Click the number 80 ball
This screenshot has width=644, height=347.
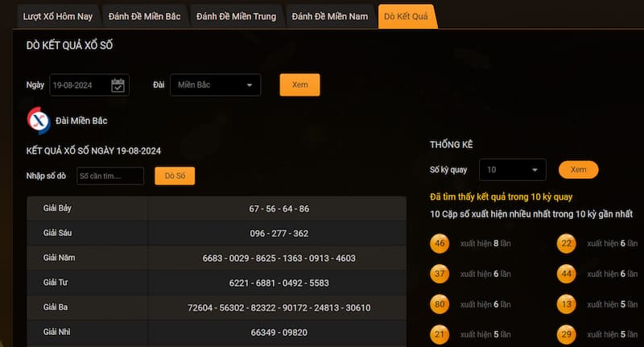pos(440,305)
